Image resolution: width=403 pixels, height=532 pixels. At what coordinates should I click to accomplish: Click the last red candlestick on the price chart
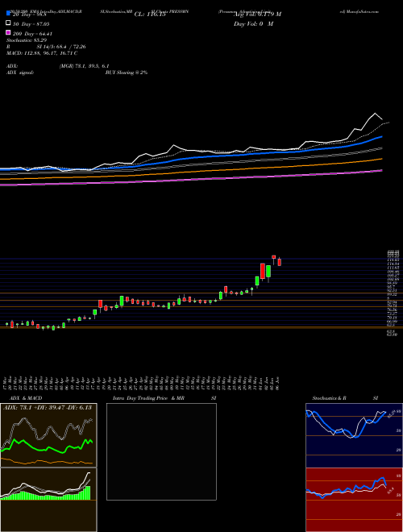point(280,262)
